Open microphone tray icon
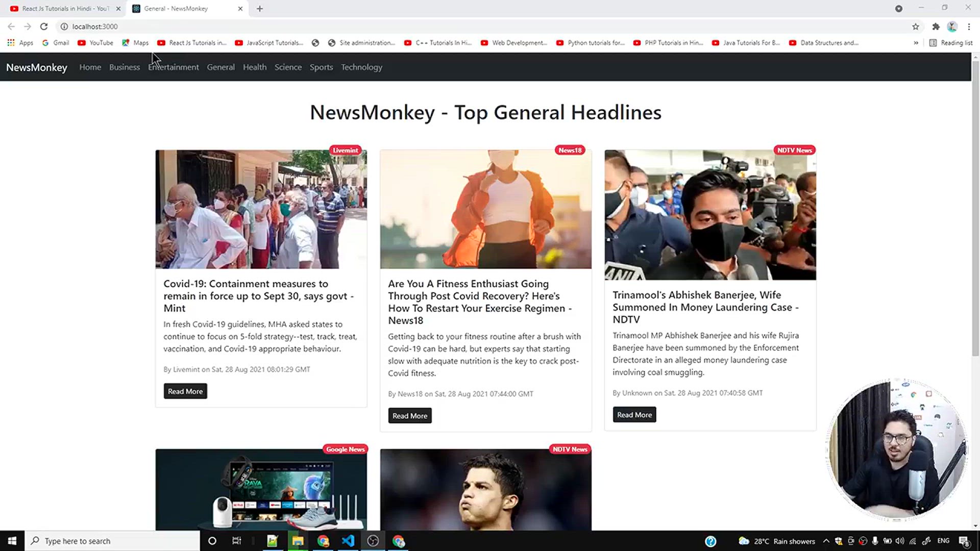 click(875, 541)
